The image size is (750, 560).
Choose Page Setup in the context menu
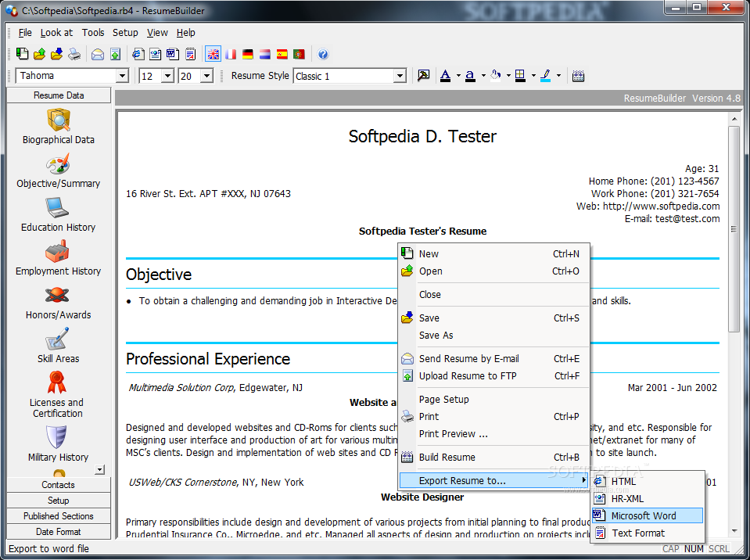(x=494, y=400)
